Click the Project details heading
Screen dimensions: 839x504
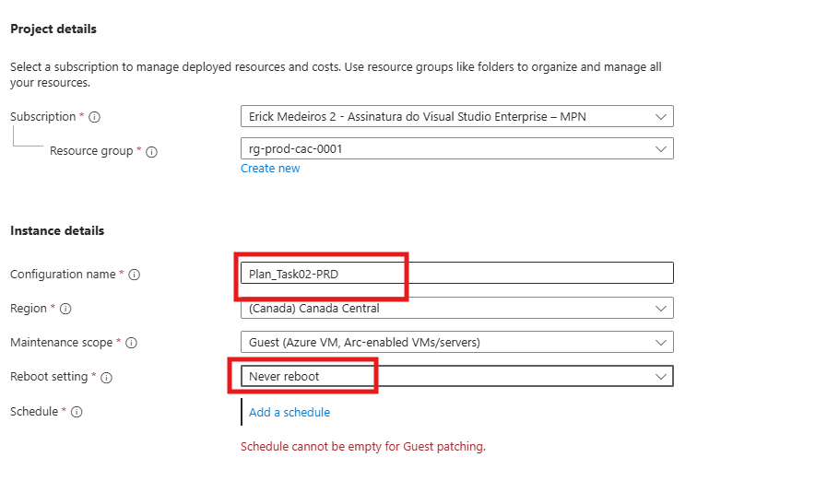53,29
